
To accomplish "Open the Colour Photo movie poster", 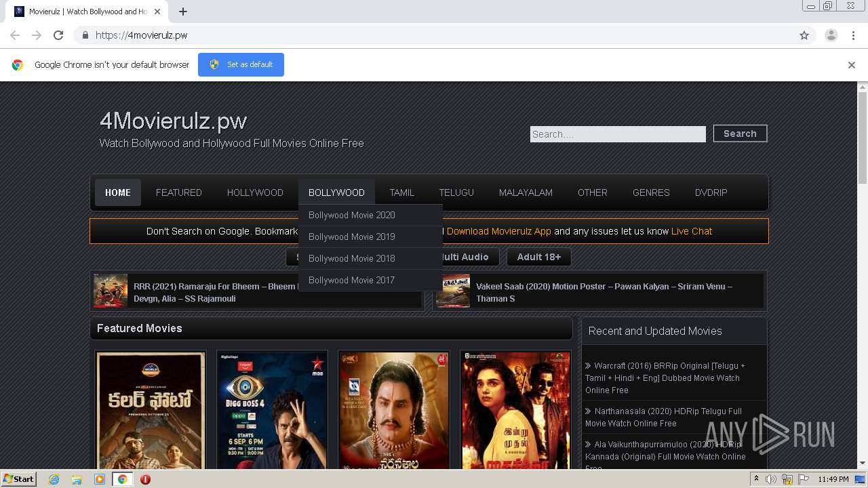I will pos(151,410).
